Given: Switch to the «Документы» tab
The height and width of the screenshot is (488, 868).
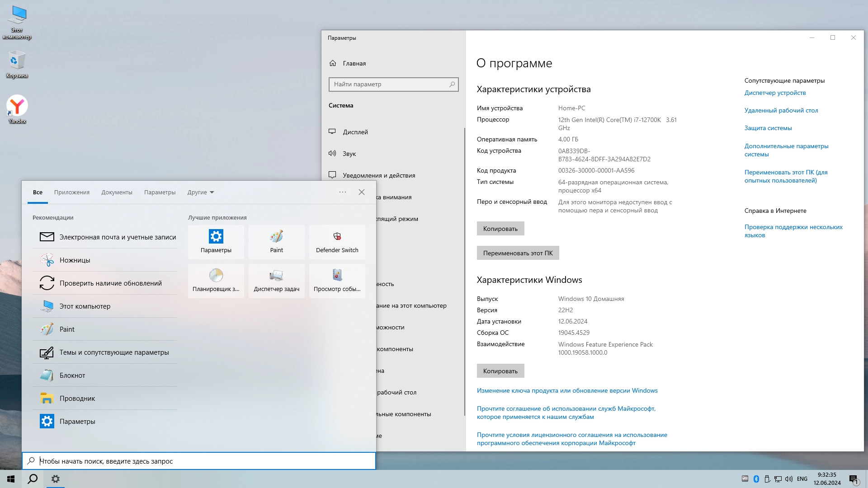Looking at the screenshot, I should pyautogui.click(x=117, y=192).
